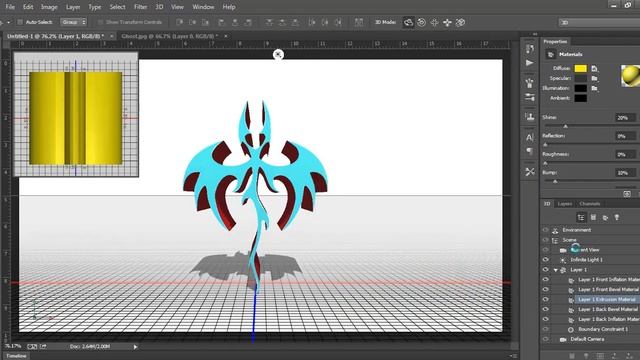640x360 pixels.
Task: Click the Illumination texture folder icon
Action: [594, 88]
